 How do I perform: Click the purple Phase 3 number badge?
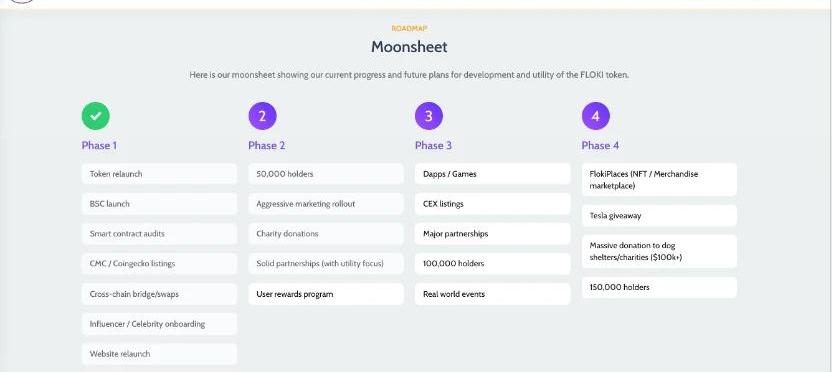click(429, 116)
